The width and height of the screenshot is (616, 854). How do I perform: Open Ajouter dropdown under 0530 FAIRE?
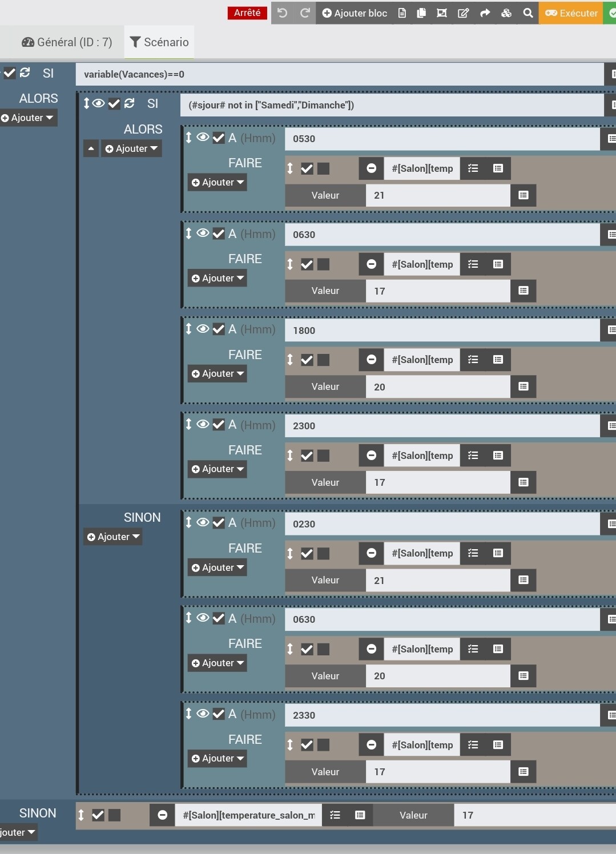coord(218,182)
